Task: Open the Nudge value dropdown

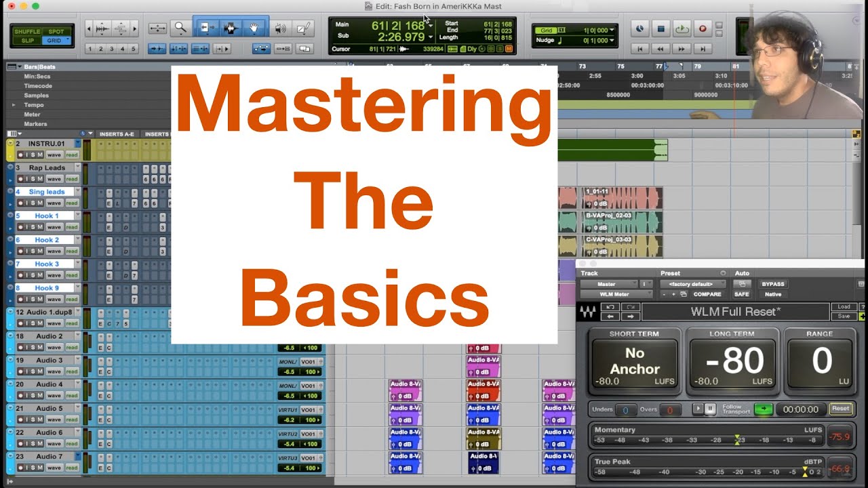Action: (x=612, y=41)
